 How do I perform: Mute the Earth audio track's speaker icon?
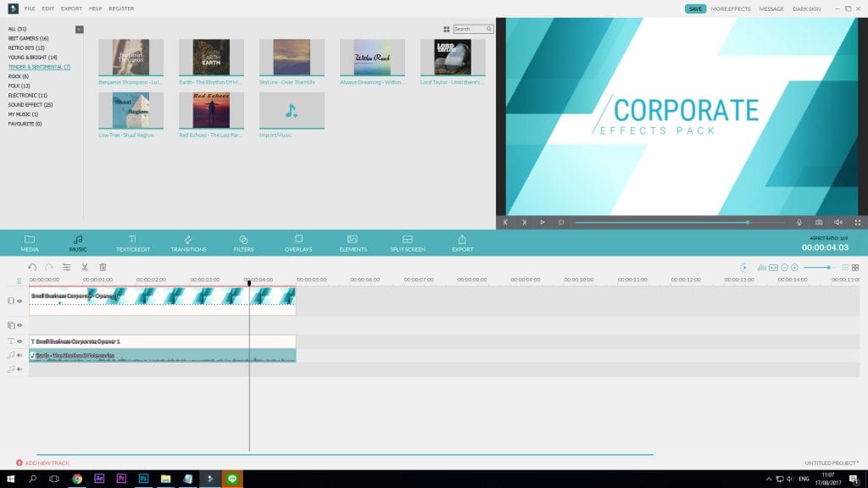20,354
